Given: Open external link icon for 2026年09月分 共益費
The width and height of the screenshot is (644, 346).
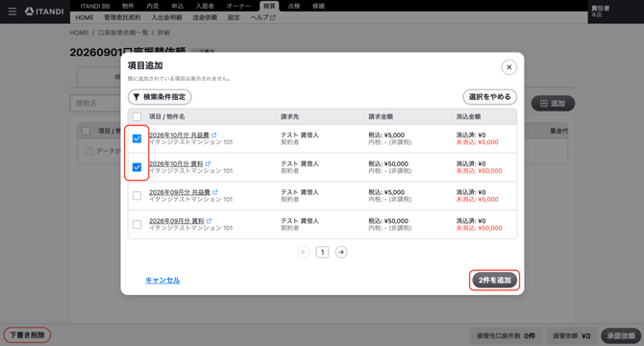Looking at the screenshot, I should point(215,192).
